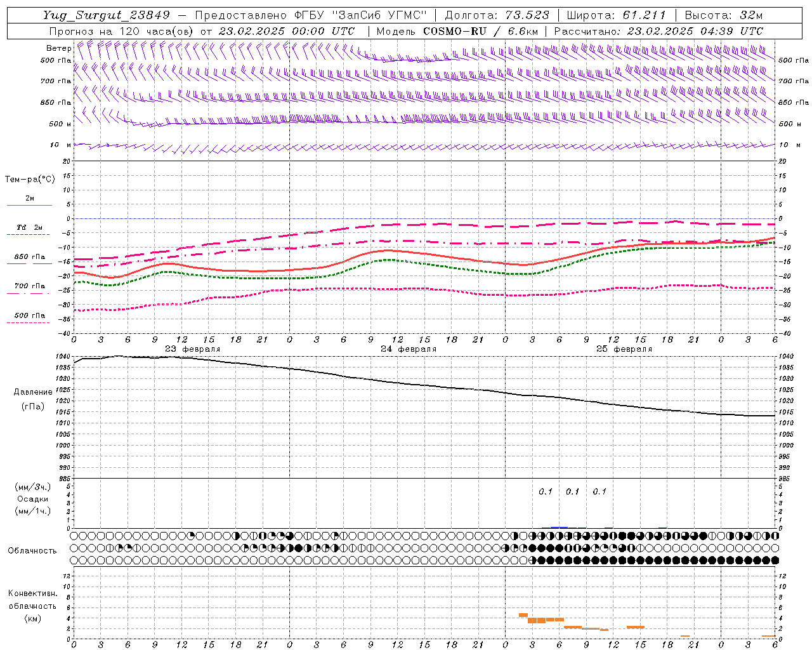Click the 'Давление' pressure panel label
The width and height of the screenshot is (812, 650).
click(x=33, y=392)
